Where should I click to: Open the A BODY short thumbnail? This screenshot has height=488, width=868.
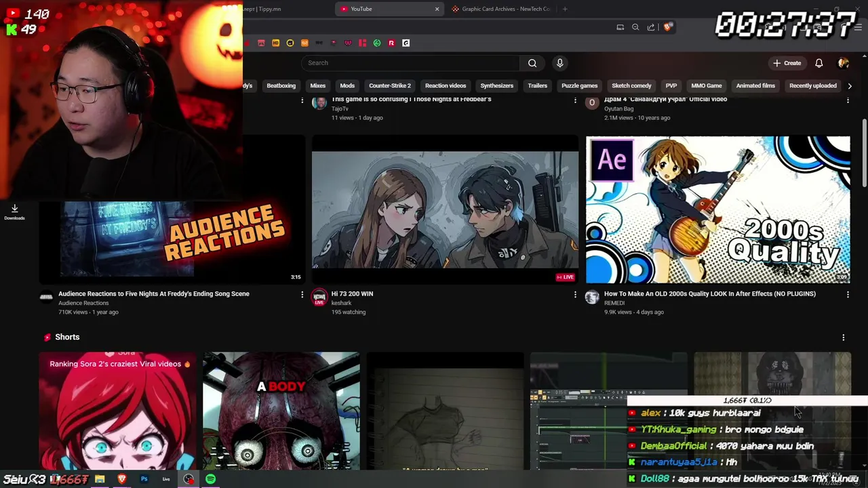[x=281, y=411]
